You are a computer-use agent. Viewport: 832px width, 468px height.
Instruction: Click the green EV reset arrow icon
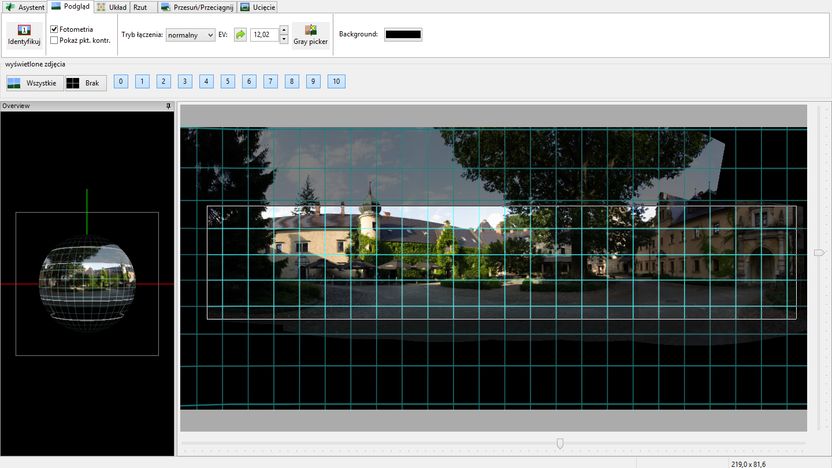(x=240, y=34)
